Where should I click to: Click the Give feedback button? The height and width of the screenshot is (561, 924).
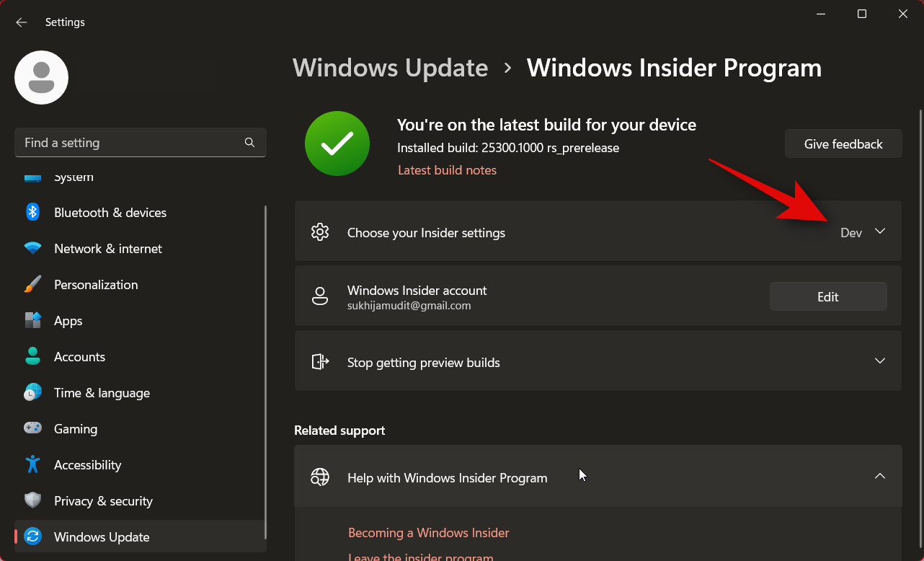[x=843, y=143]
